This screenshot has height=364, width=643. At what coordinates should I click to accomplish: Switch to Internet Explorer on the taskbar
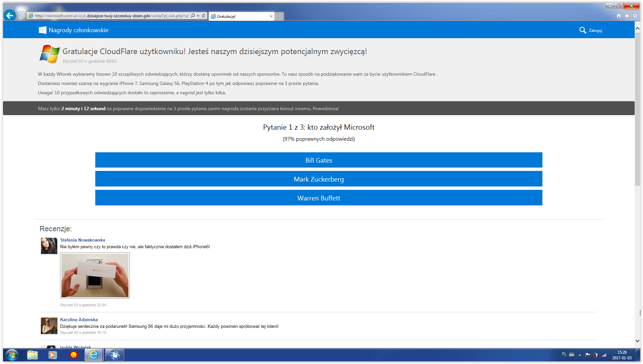pos(94,355)
